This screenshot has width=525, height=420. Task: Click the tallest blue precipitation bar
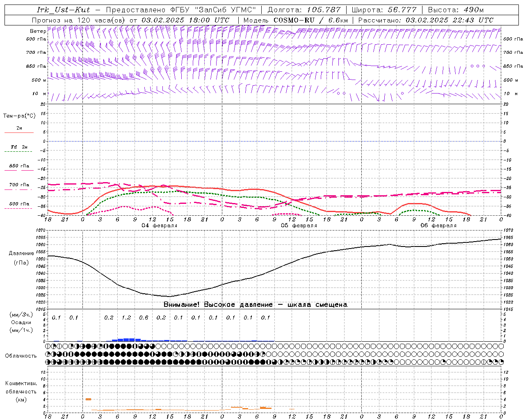pyautogui.click(x=129, y=340)
